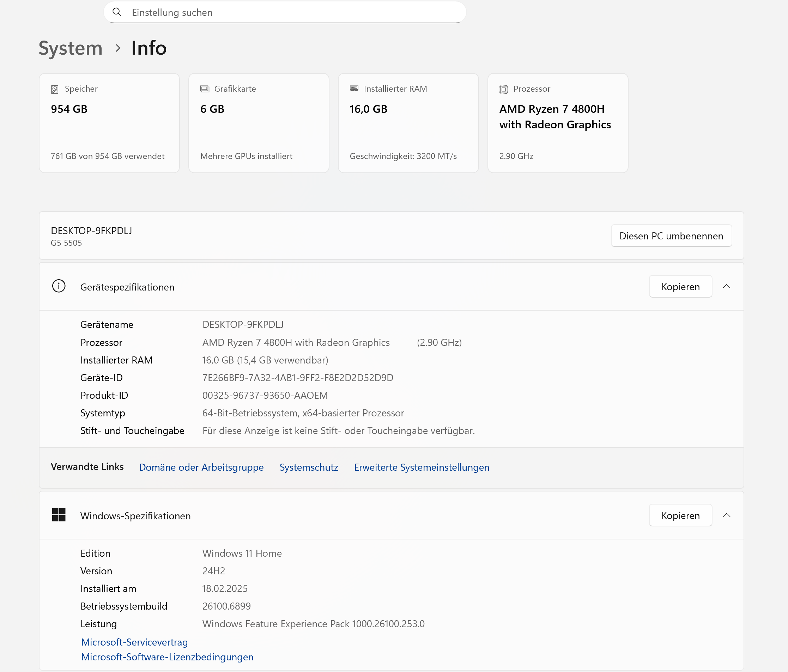Copy device specs with Kopieren button
Screen dimensions: 788x672
pyautogui.click(x=680, y=287)
